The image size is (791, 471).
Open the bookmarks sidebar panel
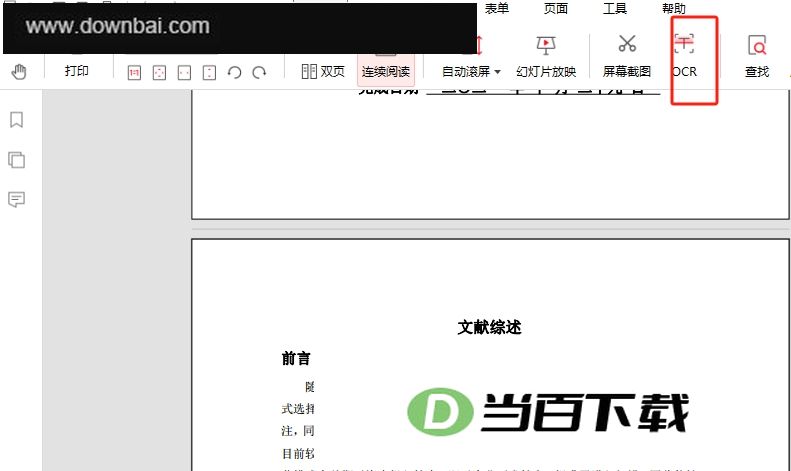(17, 120)
